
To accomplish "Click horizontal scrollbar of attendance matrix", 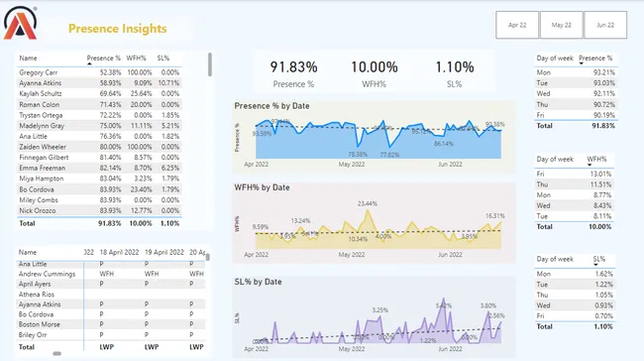I will click(57, 353).
